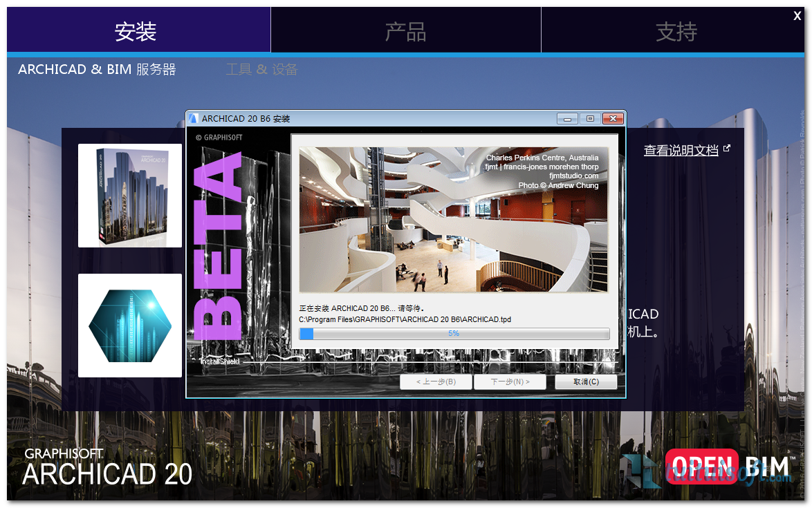Viewport: 812px width, 508px height.
Task: Click the GRAPHISOFT ARCHICAD 20 logo
Action: [107, 468]
